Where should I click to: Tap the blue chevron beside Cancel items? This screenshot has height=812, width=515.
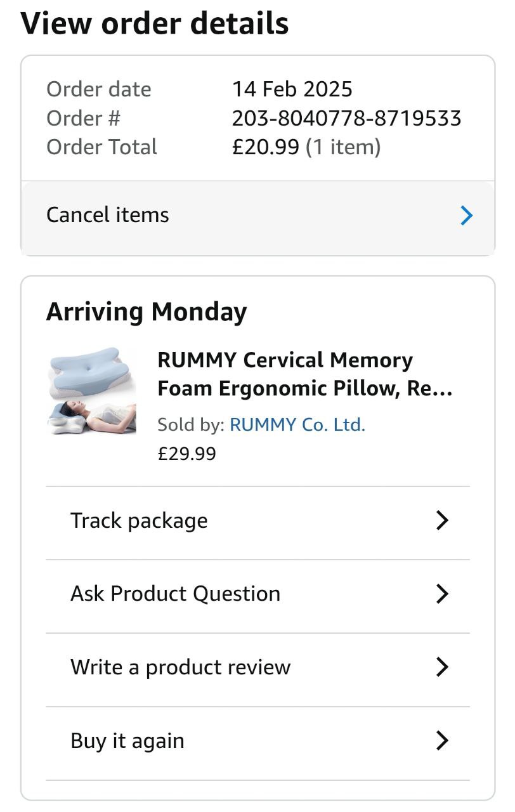coord(466,216)
